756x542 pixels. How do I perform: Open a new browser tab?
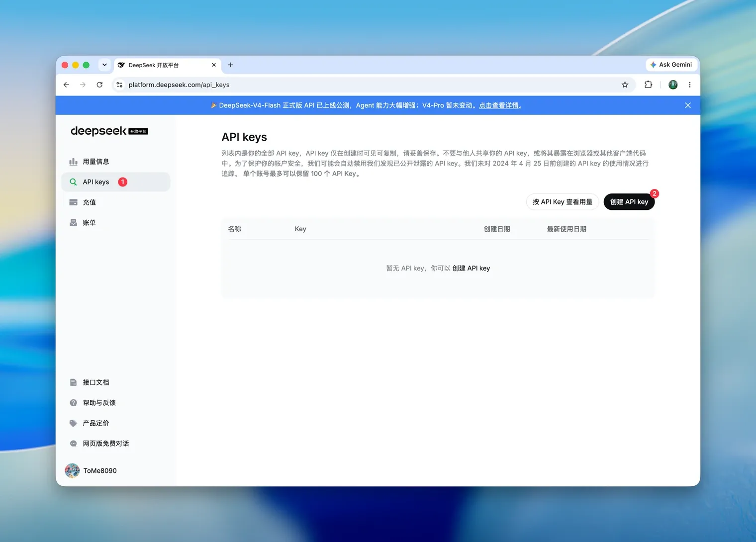(x=230, y=65)
